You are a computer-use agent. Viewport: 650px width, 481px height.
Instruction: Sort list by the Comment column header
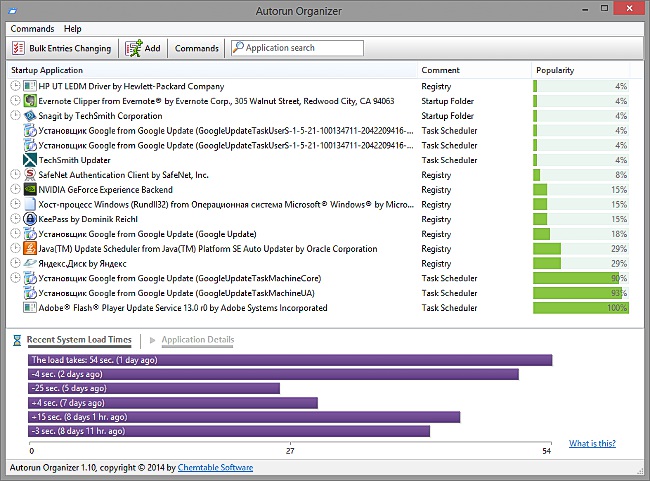tap(440, 70)
